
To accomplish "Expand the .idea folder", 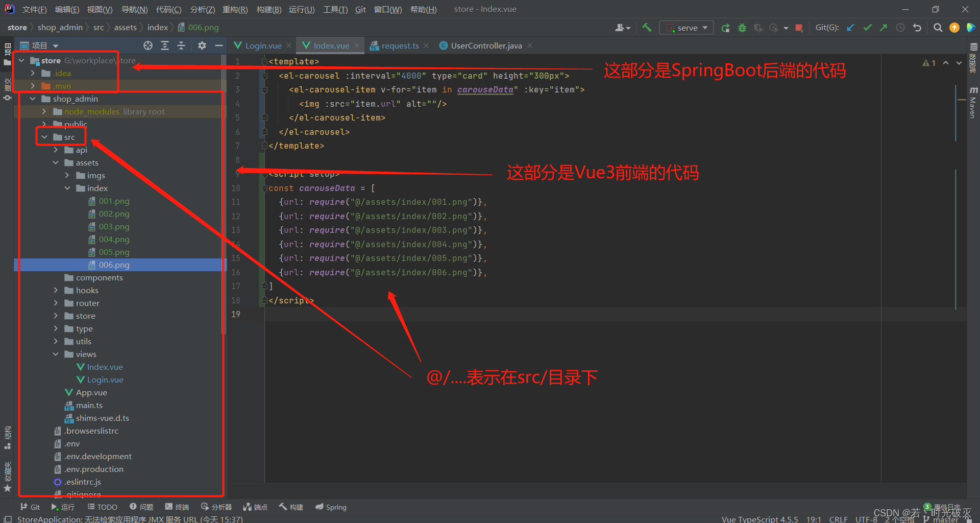I will 33,73.
